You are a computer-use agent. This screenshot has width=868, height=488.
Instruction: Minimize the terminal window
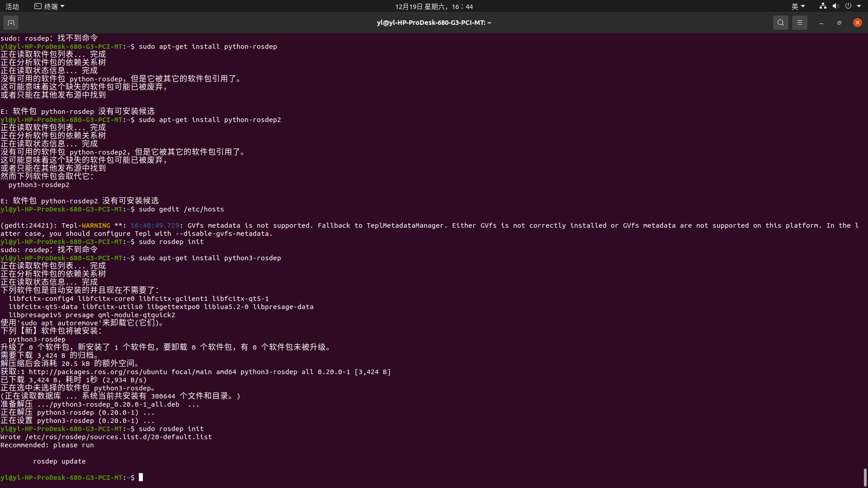(x=821, y=22)
